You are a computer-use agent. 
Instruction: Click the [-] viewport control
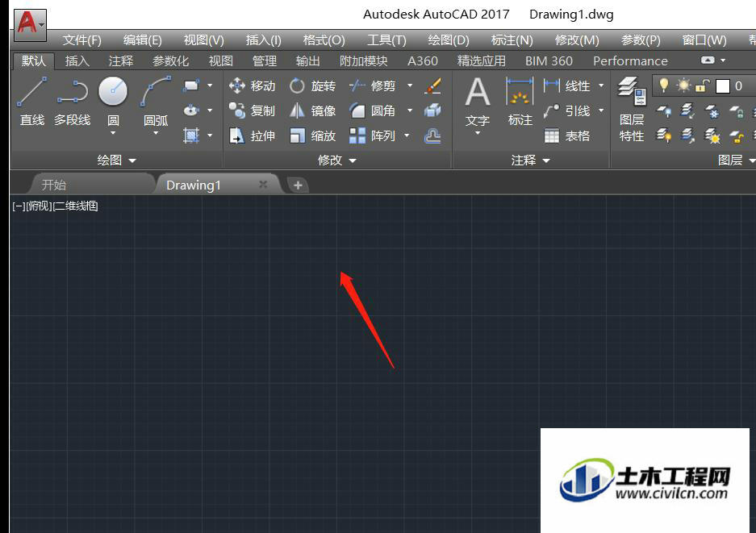coord(19,206)
